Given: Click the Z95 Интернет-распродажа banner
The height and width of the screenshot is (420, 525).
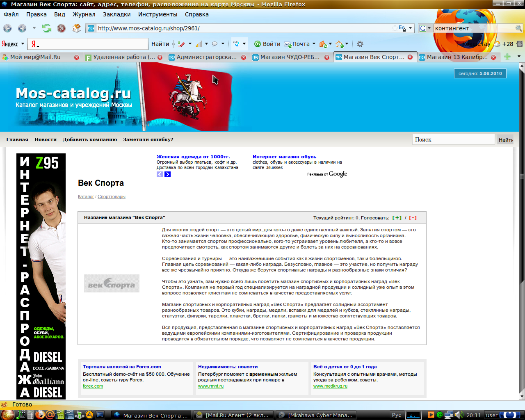Looking at the screenshot, I should pyautogui.click(x=41, y=276).
